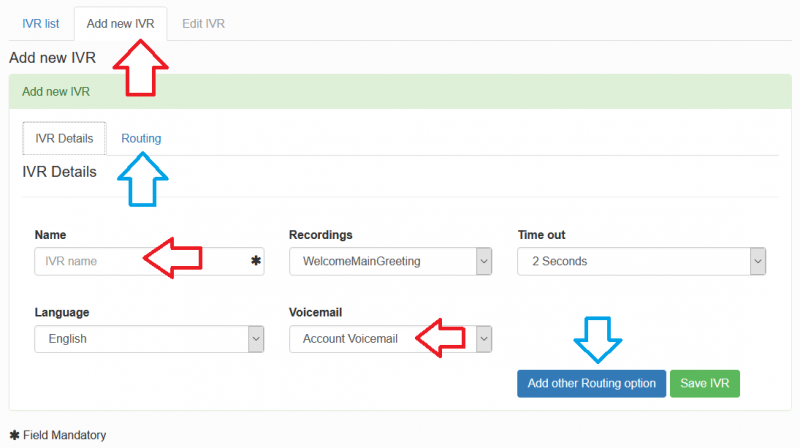Click the green Add new IVR banner
800x448 pixels.
[x=400, y=91]
